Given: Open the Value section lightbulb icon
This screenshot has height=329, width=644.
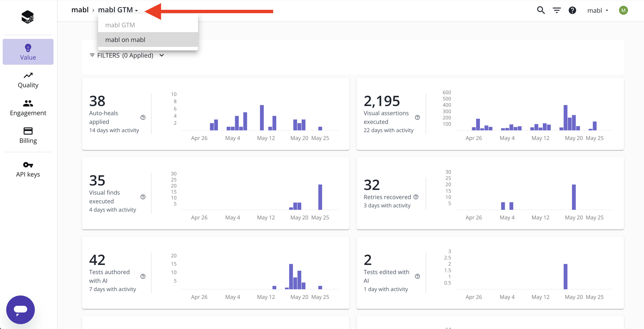Looking at the screenshot, I should click(x=28, y=48).
